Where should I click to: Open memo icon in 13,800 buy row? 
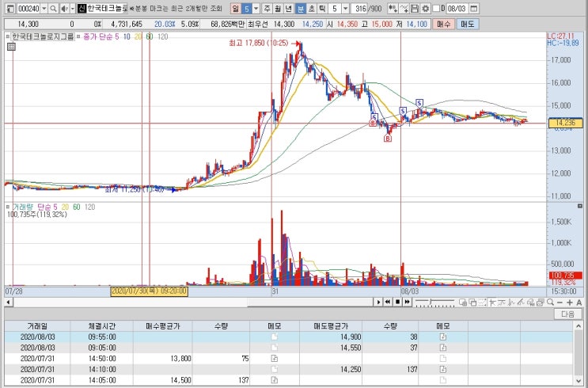pos(274,359)
